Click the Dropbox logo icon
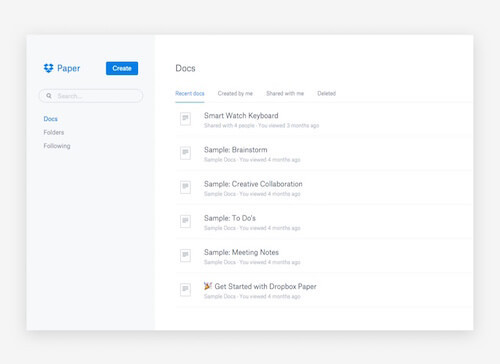The width and height of the screenshot is (500, 364). point(49,68)
